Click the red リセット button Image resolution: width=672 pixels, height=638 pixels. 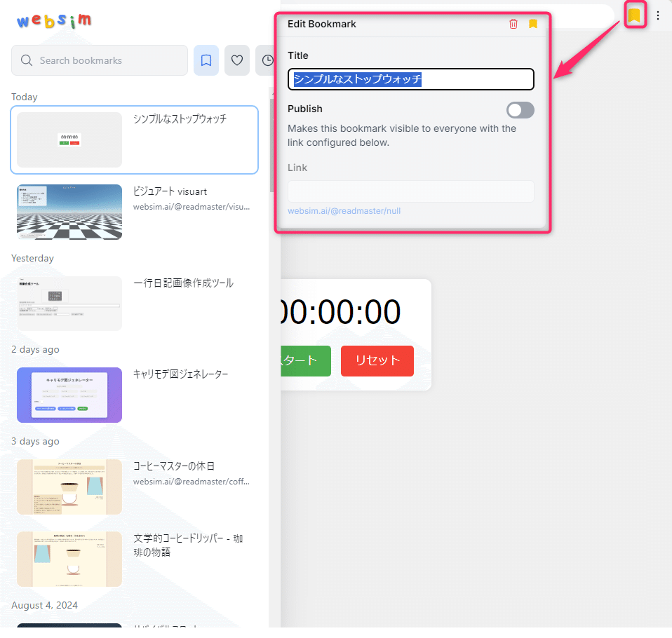pos(377,361)
